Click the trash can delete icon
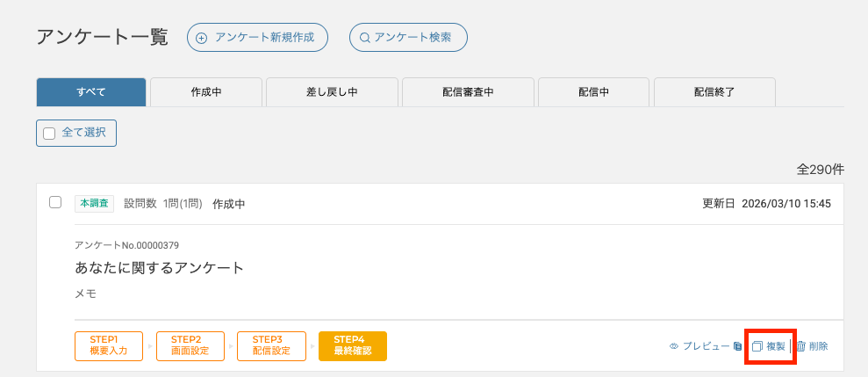 [x=800, y=346]
